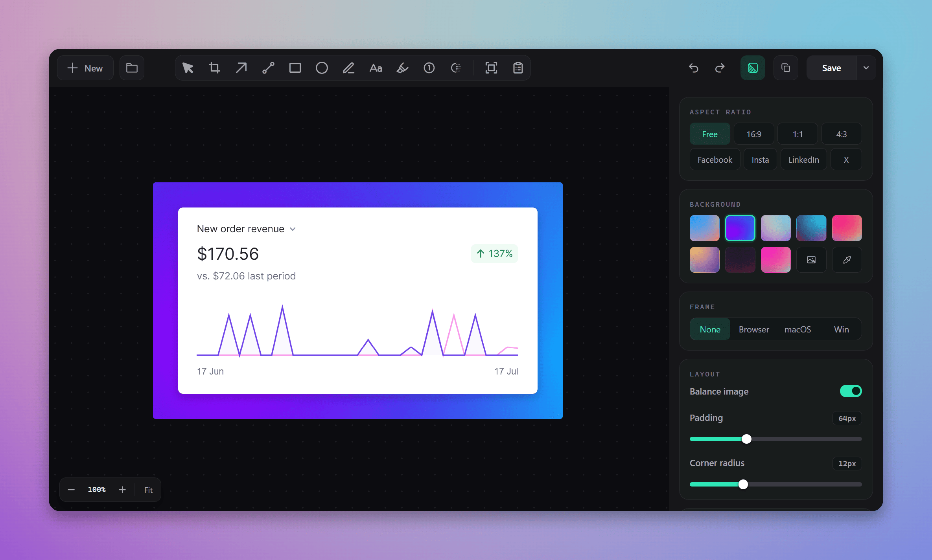
Task: Zoom in the canvas
Action: pyautogui.click(x=122, y=490)
